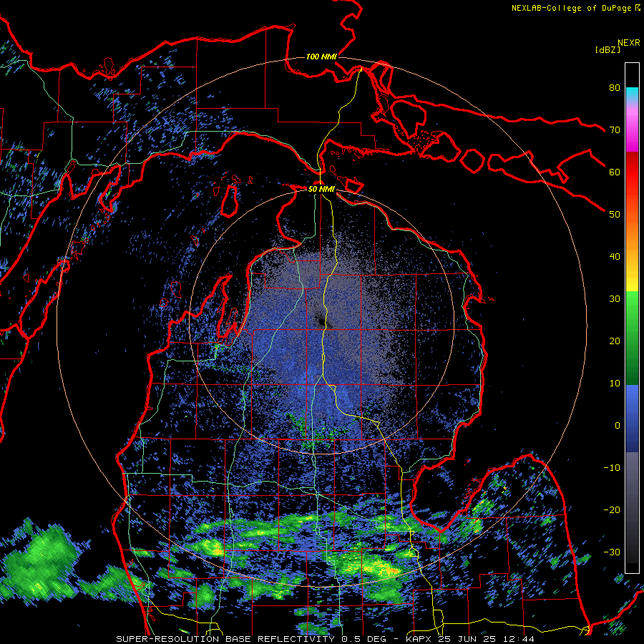The height and width of the screenshot is (644, 644).
Task: Click the -10 value on dBZ scale
Action: [612, 468]
